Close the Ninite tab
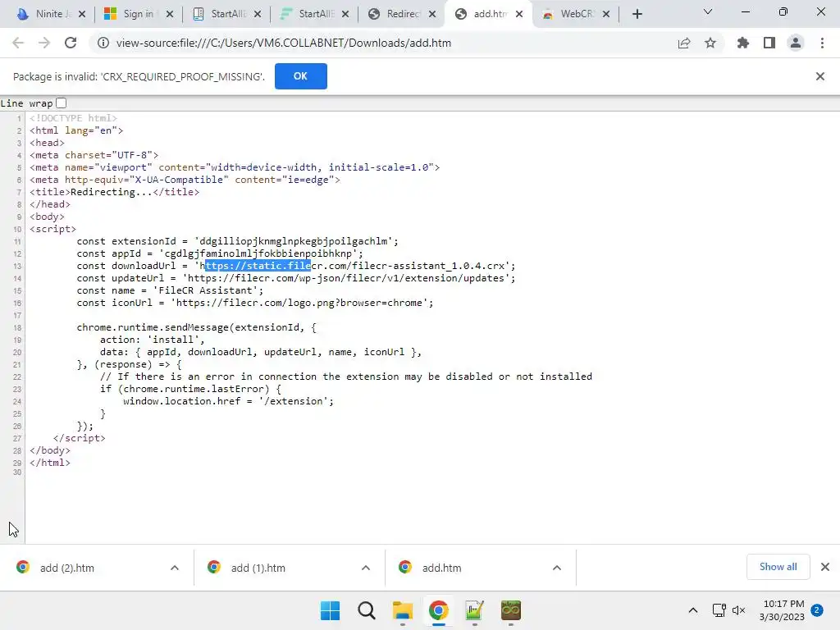 (82, 14)
